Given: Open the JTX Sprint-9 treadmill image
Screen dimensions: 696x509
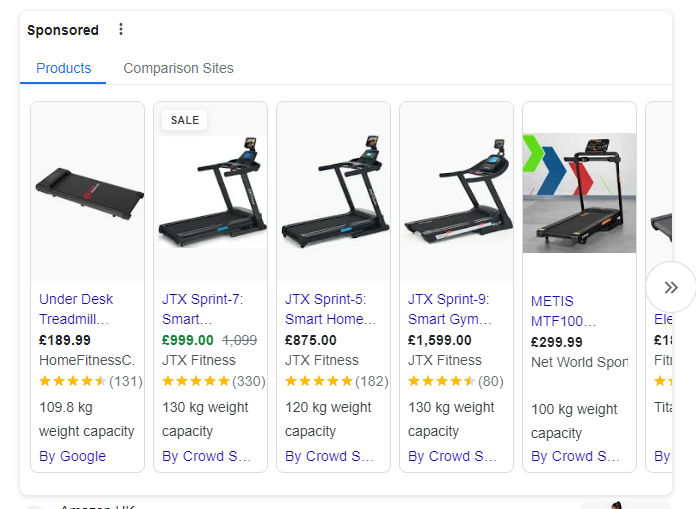Looking at the screenshot, I should click(457, 192).
